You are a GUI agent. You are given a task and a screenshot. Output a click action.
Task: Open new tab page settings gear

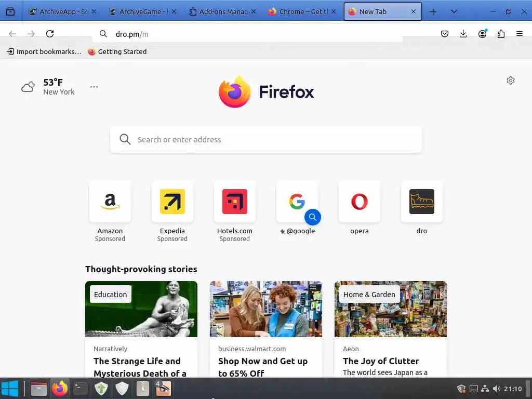511,81
